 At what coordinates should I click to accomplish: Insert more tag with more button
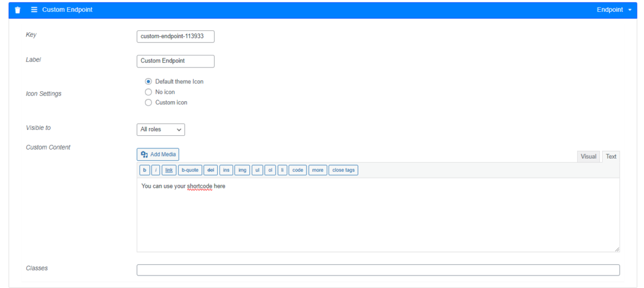click(x=318, y=170)
